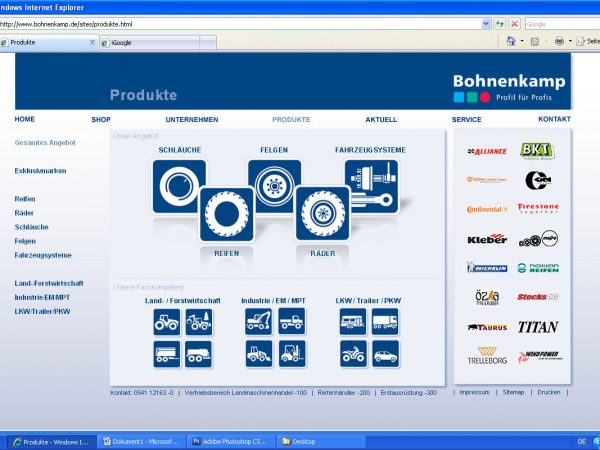Image resolution: width=600 pixels, height=450 pixels.
Task: Open the Kleber brand logo
Action: [487, 239]
